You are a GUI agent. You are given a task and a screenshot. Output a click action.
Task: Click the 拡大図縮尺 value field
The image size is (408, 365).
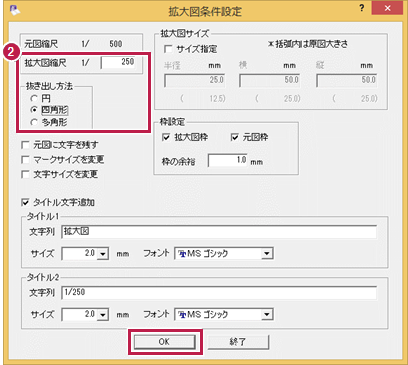pyautogui.click(x=118, y=62)
